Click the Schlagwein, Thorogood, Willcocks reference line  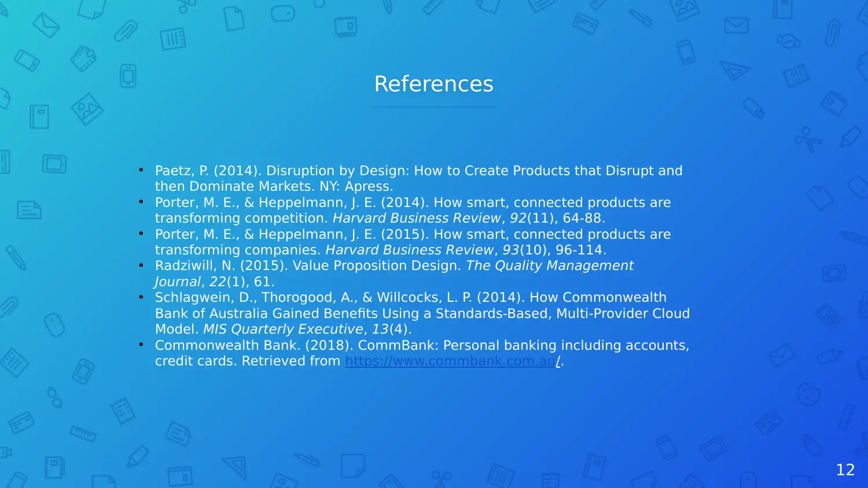click(410, 298)
